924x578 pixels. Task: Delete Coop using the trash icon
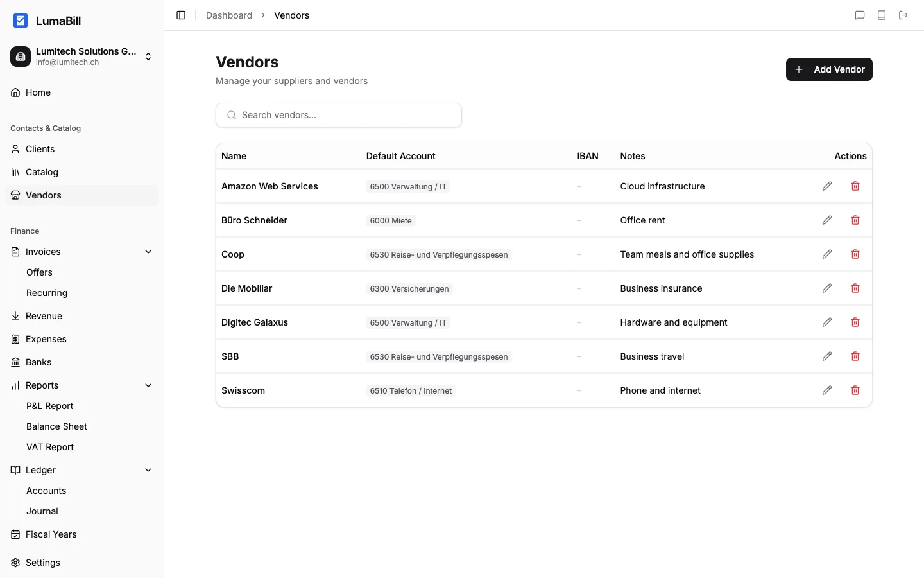point(855,254)
